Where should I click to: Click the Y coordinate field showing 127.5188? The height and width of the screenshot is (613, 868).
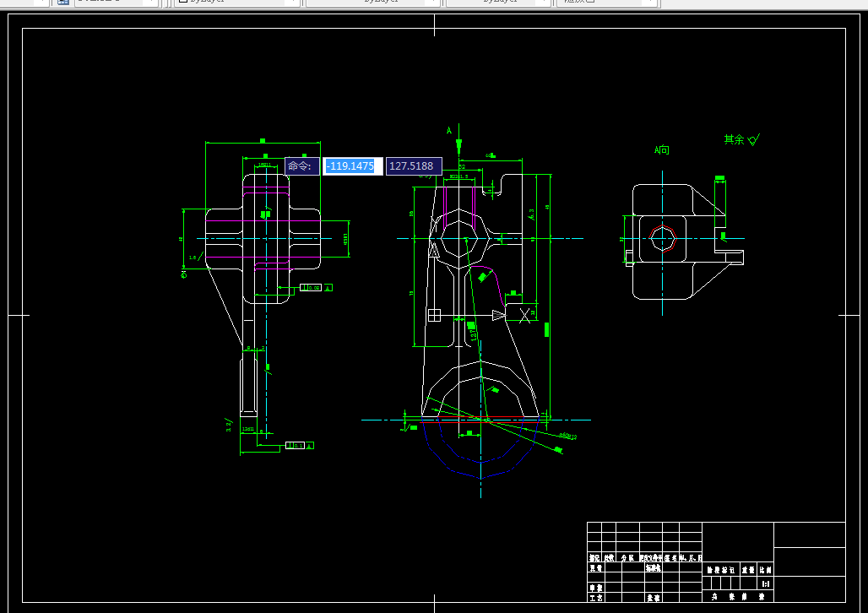click(x=414, y=166)
